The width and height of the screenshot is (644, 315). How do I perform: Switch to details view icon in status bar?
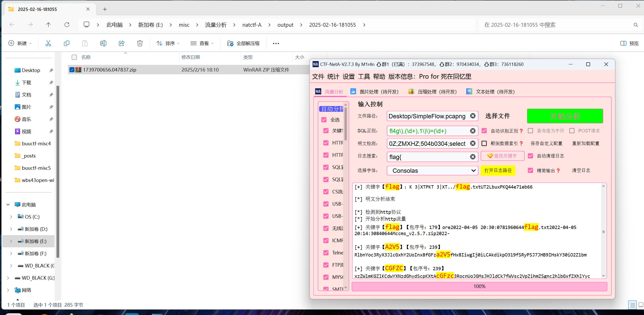(633, 305)
